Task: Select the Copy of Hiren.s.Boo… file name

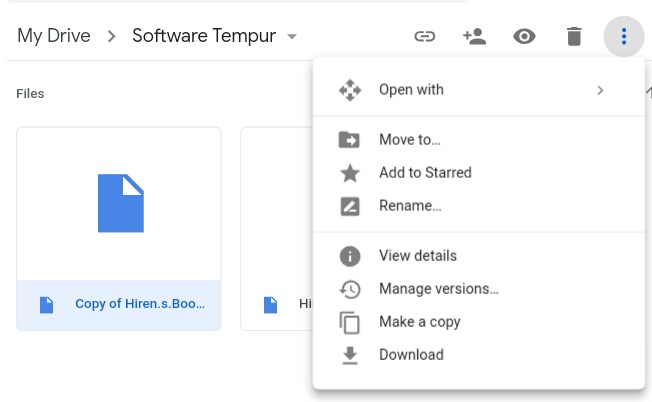Action: click(140, 304)
